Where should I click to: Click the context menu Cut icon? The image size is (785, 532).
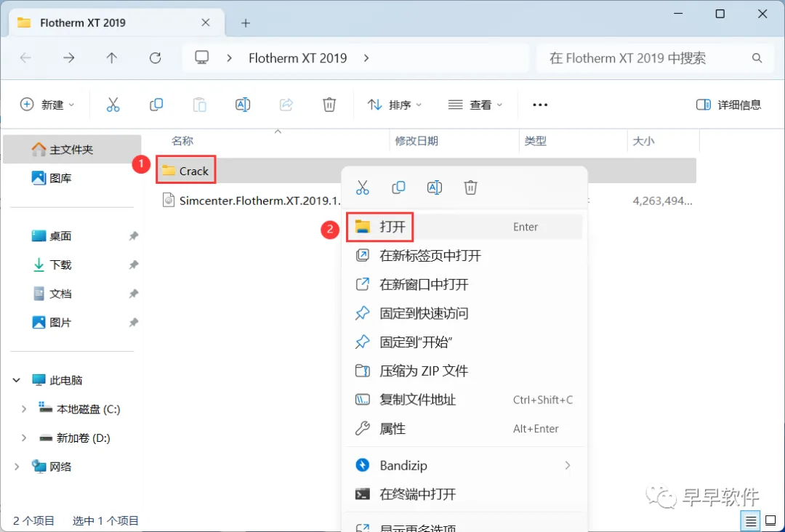pos(363,188)
